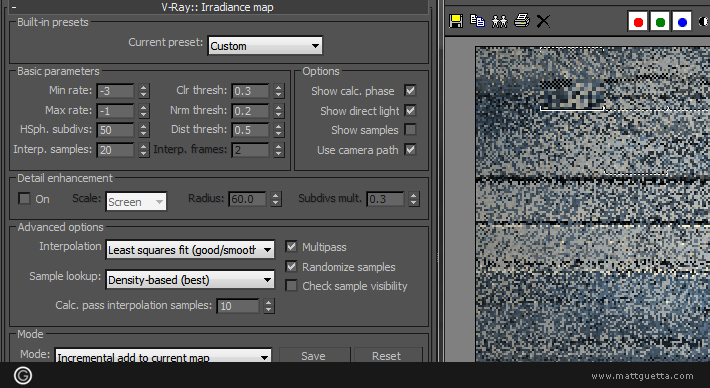This screenshot has width=710, height=388.
Task: Adjust the Radius spinner arrows
Action: coord(276,199)
